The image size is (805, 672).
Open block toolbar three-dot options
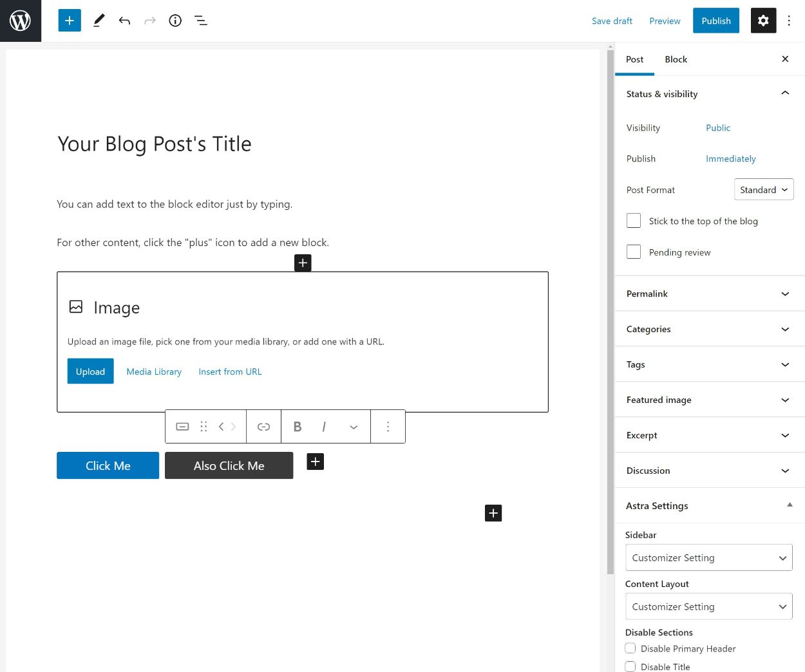point(388,426)
